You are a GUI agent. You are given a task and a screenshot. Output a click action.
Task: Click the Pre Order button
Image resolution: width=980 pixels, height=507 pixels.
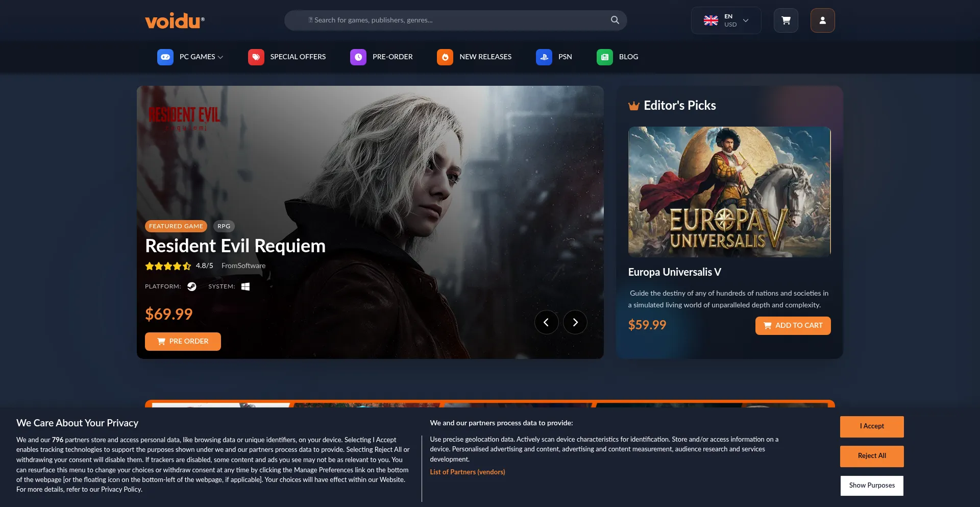[x=183, y=342]
